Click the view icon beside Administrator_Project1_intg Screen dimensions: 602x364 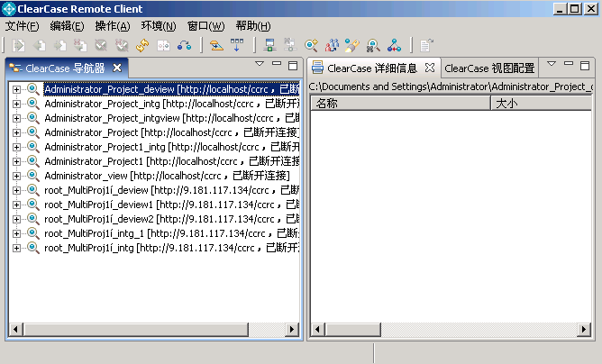point(33,147)
